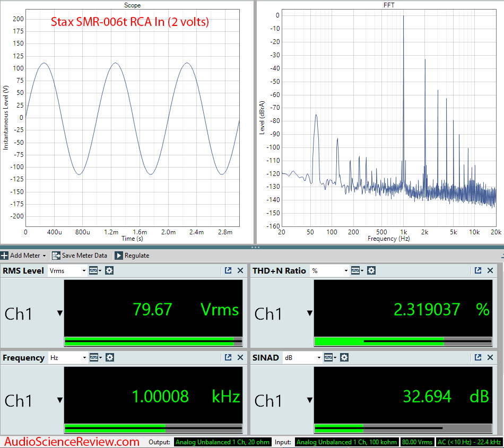This screenshot has height=448, width=504.
Task: Click the FFT graph title
Action: click(389, 5)
